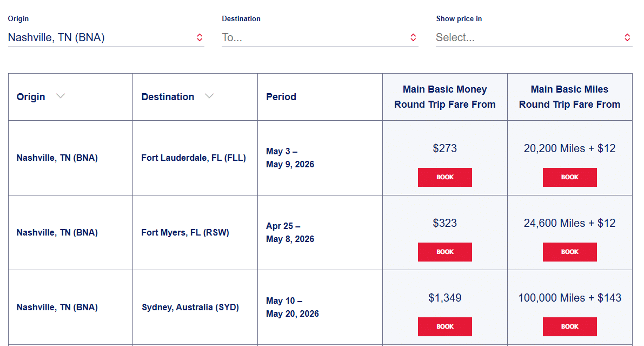Click the Destination field red selector arrows

pos(413,37)
